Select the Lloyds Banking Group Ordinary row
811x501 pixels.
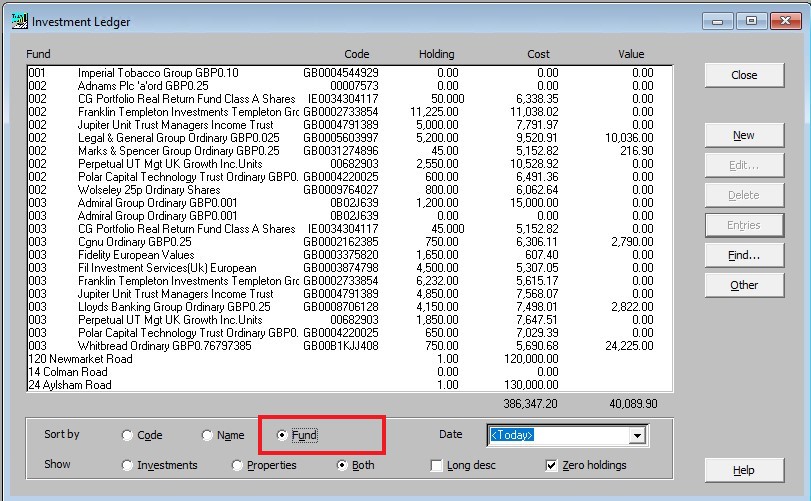[x=350, y=307]
